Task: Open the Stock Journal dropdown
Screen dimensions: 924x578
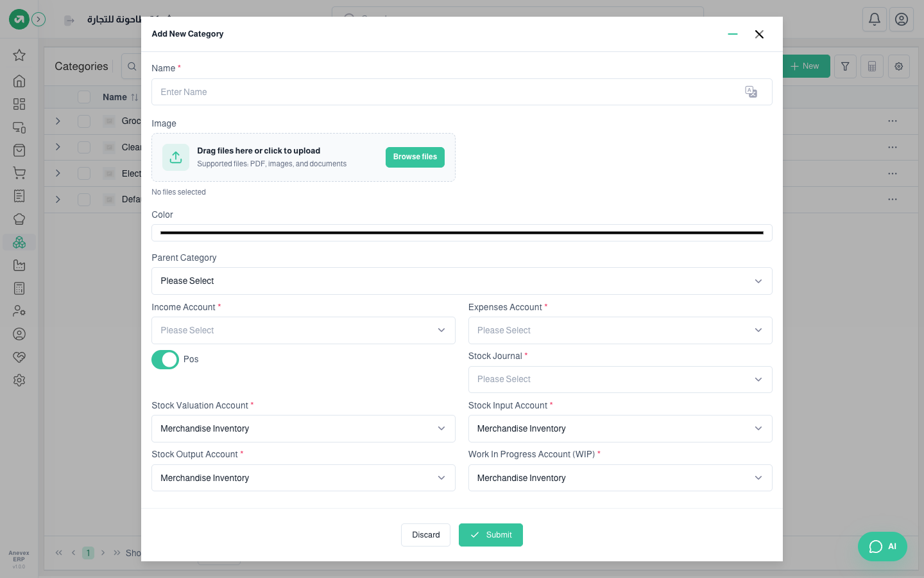Action: tap(620, 380)
